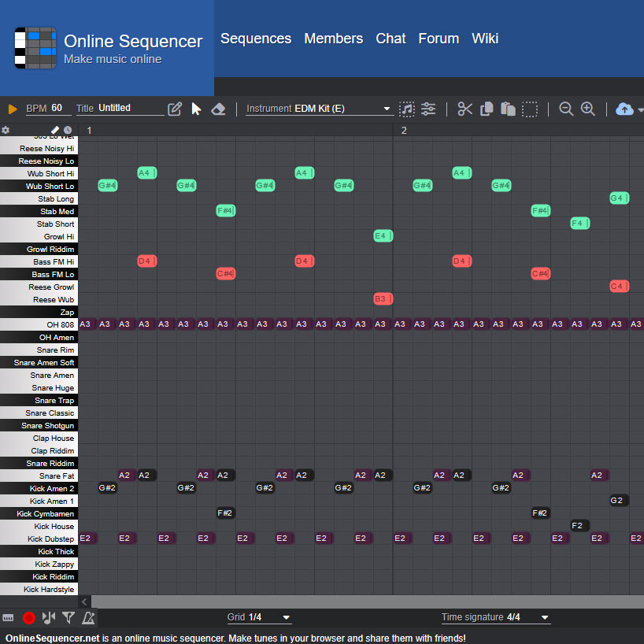
Task: Click the Online Sequencer logo icon
Action: (35, 48)
